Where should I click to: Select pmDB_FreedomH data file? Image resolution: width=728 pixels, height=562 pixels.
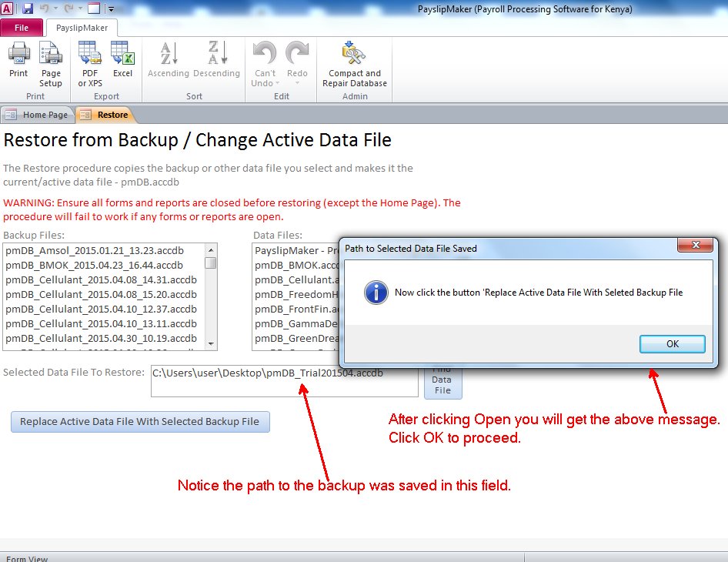pos(296,294)
